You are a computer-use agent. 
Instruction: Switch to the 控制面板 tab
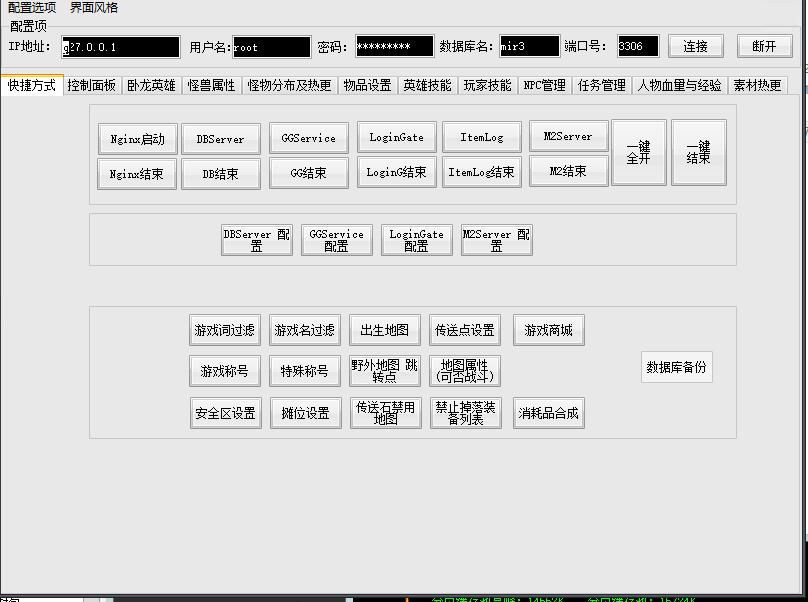point(91,86)
